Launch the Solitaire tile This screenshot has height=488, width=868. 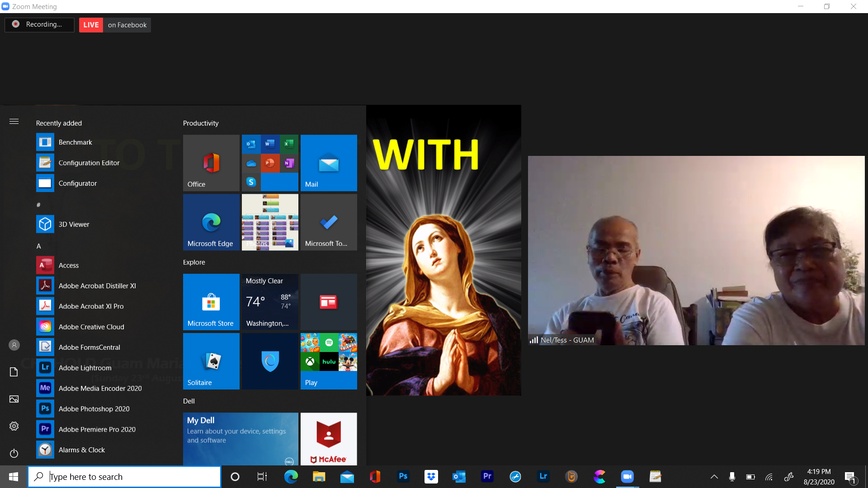pos(211,361)
